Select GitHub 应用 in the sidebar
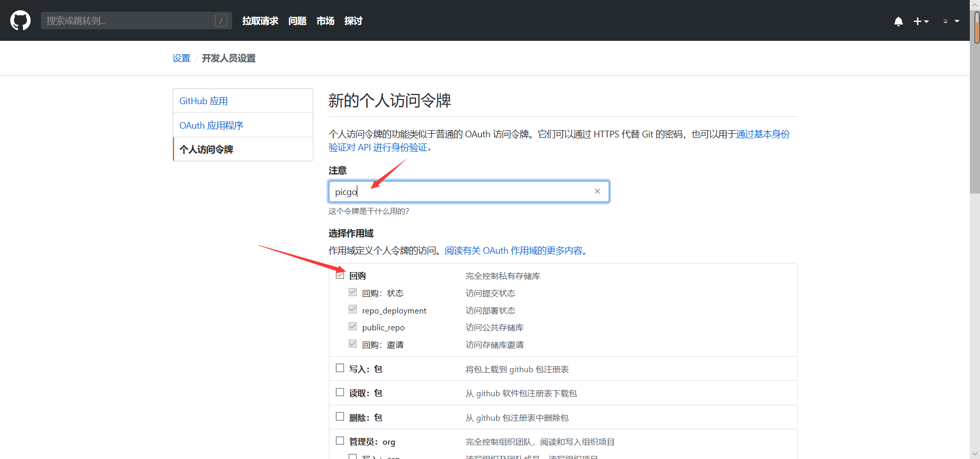980x459 pixels. (x=243, y=101)
